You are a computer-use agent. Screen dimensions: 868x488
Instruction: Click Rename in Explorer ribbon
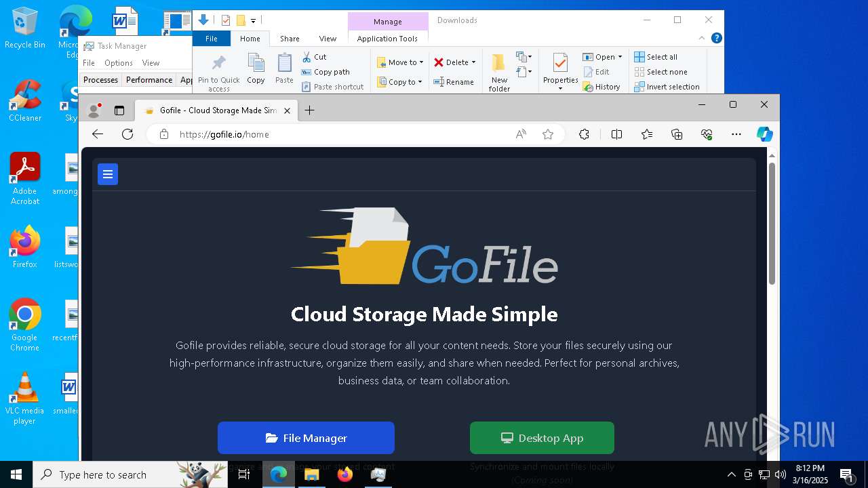pos(454,82)
